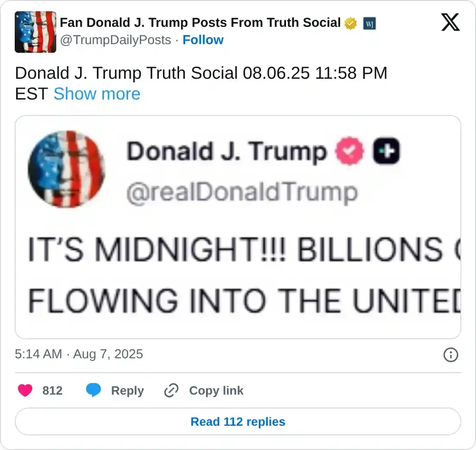Click the WJ affiliation badge icon
This screenshot has width=476, height=450.
[x=369, y=23]
